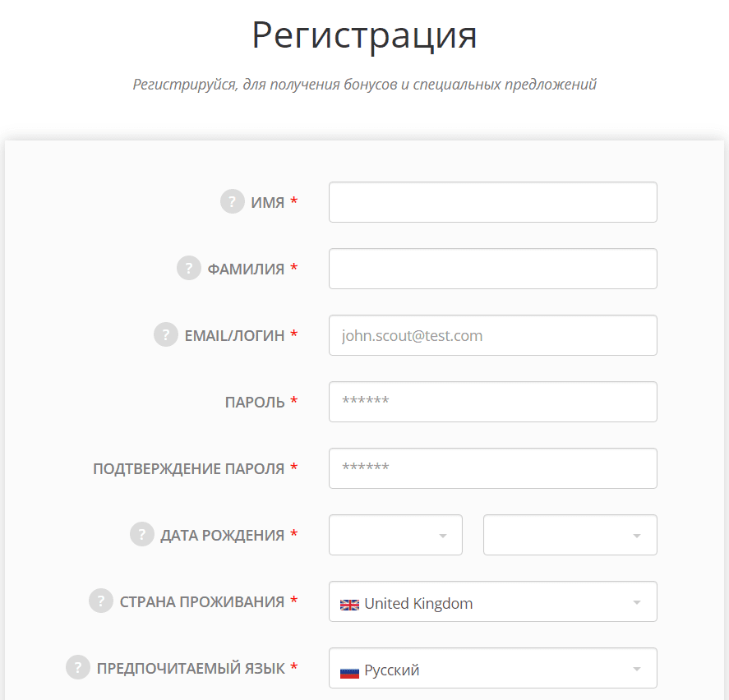Open the help tooltip for ДАТА РОЖДЕНИЯ

142,535
